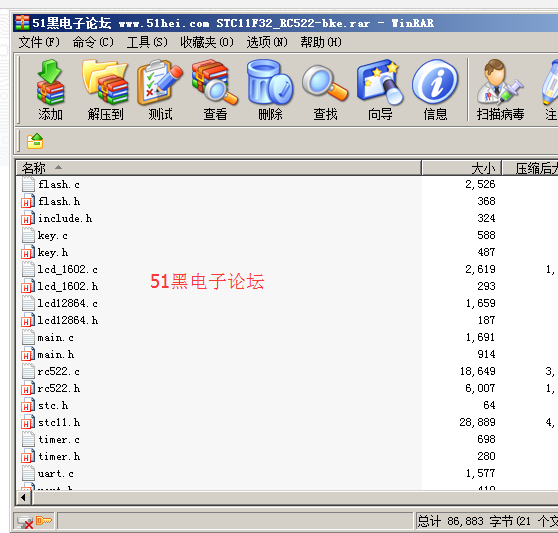Launch the Wizard (向导) tool
Image resolution: width=558 pixels, height=533 pixels.
coord(380,83)
